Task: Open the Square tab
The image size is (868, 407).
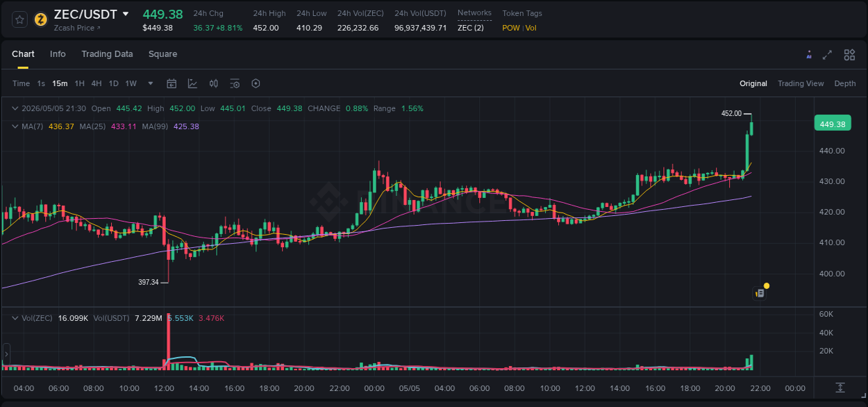Action: (162, 54)
